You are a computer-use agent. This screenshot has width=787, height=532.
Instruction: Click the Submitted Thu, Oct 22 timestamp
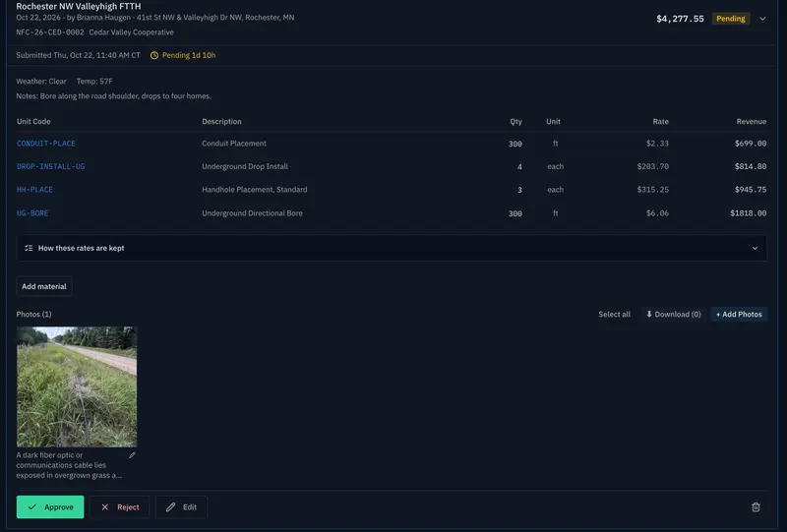pyautogui.click(x=79, y=55)
